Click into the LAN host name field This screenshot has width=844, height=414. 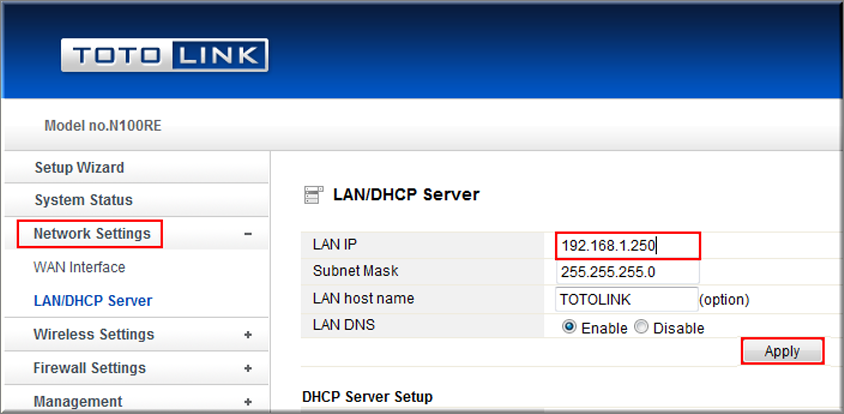point(627,299)
